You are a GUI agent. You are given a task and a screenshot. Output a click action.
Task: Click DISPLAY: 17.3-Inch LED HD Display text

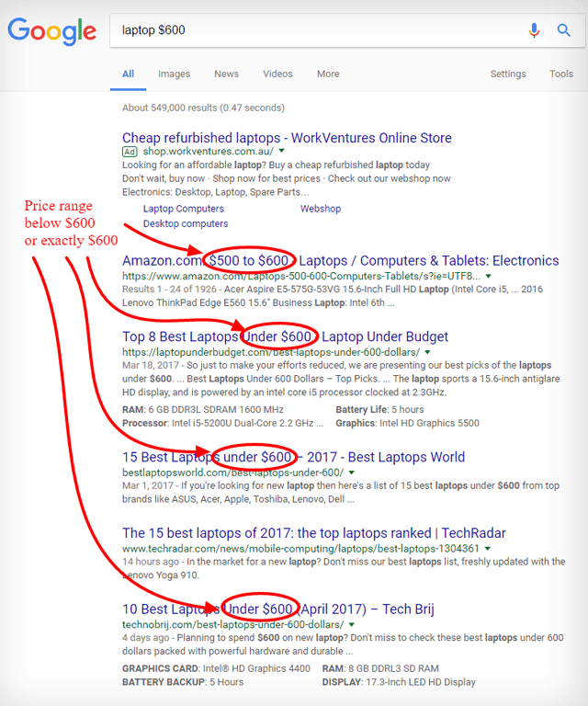tap(399, 682)
